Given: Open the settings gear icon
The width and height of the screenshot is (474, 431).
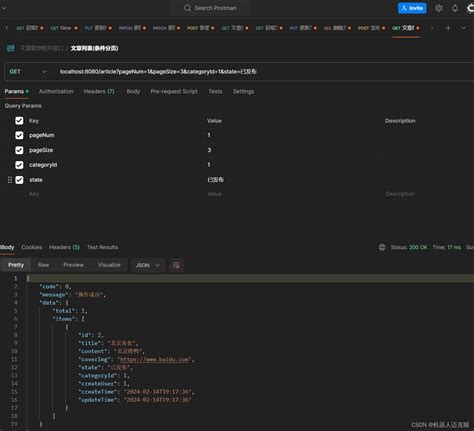Looking at the screenshot, I should point(439,8).
